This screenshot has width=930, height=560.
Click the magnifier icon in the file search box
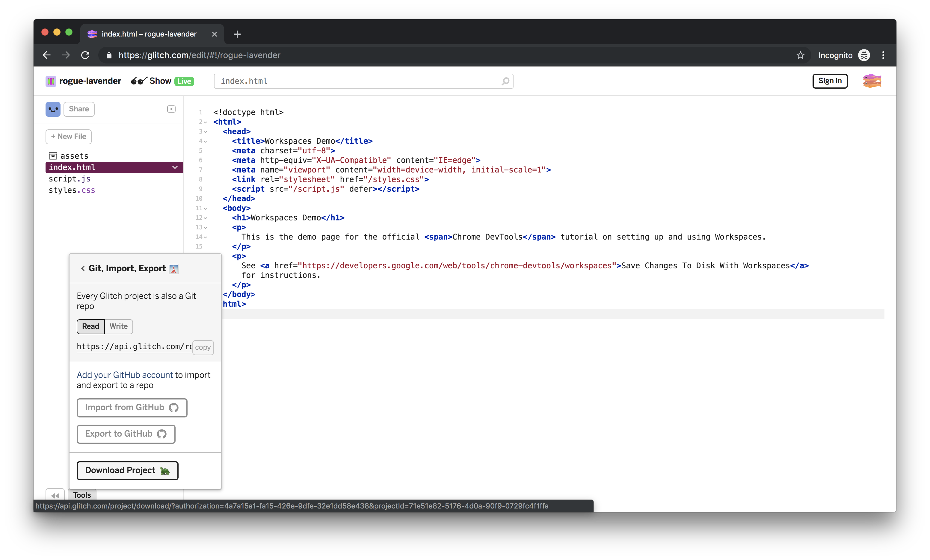(x=505, y=81)
